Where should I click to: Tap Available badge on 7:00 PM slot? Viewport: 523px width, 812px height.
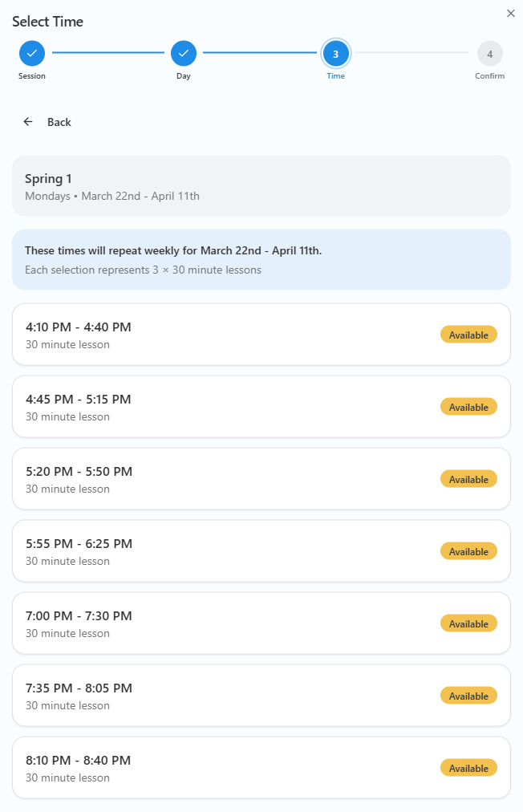point(468,623)
